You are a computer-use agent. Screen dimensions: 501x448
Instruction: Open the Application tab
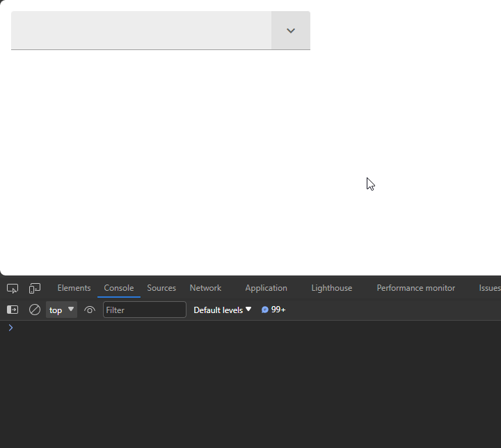click(x=266, y=288)
